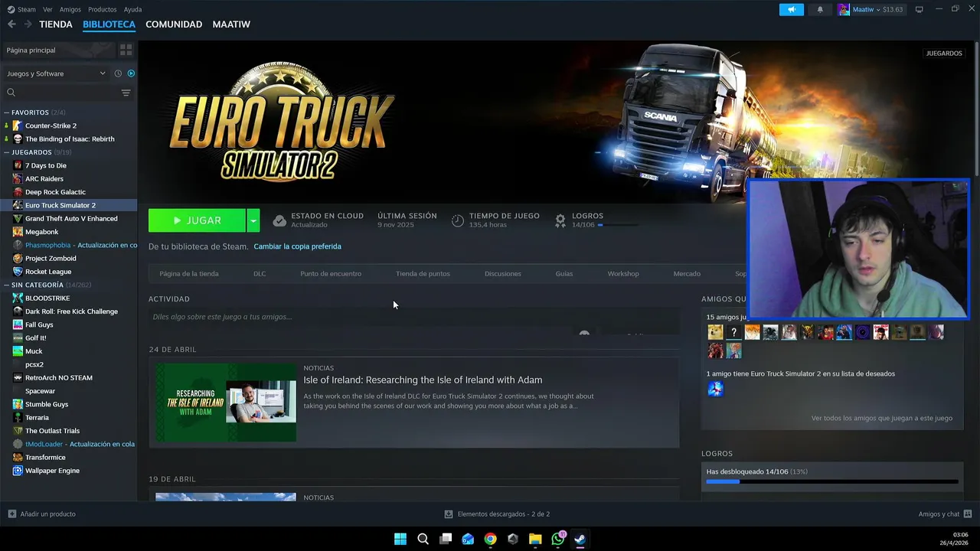Click the Terraria game icon
980x551 pixels.
[x=18, y=417]
